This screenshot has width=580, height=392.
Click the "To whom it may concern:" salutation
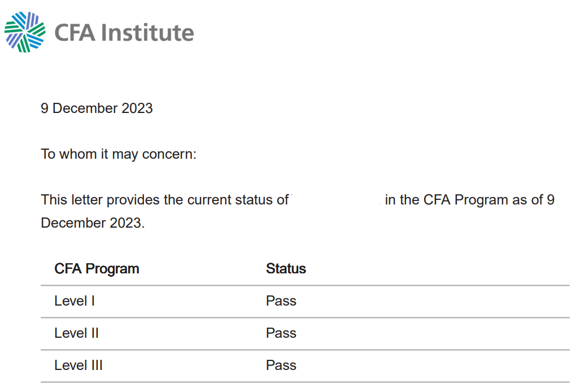119,154
